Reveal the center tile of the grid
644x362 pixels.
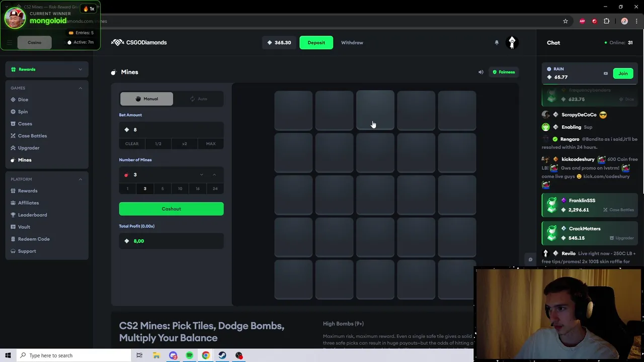pyautogui.click(x=375, y=195)
